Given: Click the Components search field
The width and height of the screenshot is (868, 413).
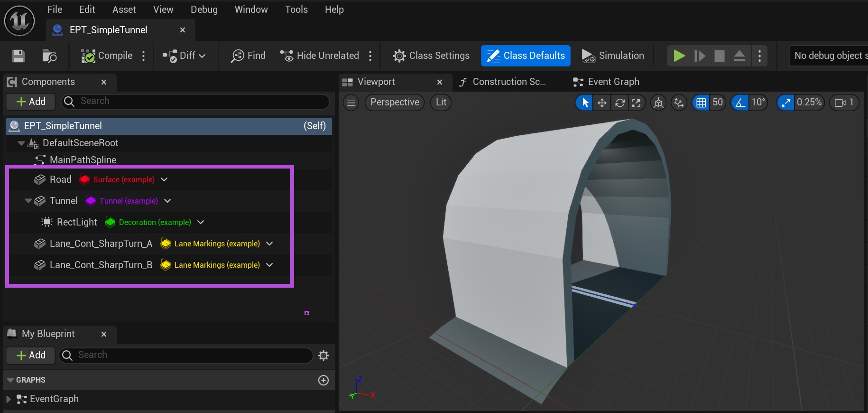Looking at the screenshot, I should point(195,102).
